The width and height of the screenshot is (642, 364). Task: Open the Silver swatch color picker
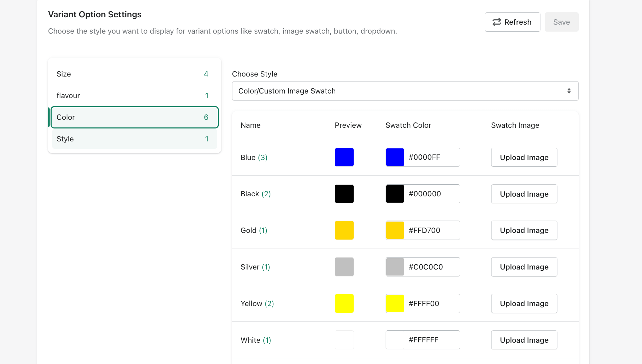click(395, 267)
